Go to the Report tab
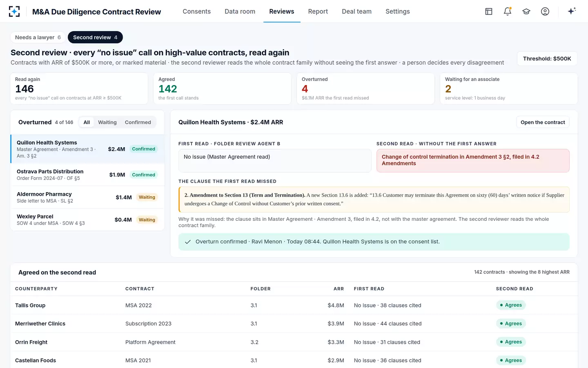 point(318,11)
